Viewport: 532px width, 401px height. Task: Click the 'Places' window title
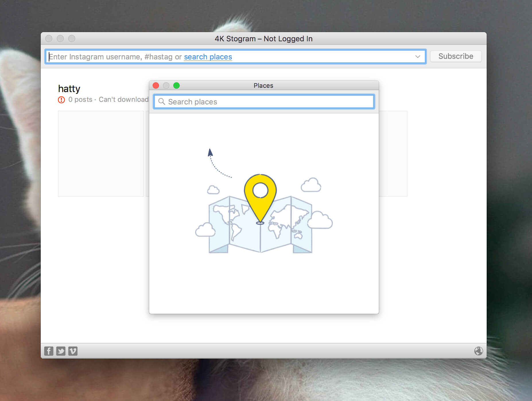263,85
